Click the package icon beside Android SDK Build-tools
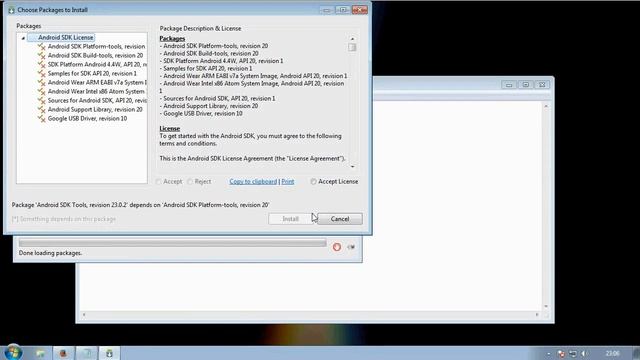The height and width of the screenshot is (360, 640). coord(41,56)
